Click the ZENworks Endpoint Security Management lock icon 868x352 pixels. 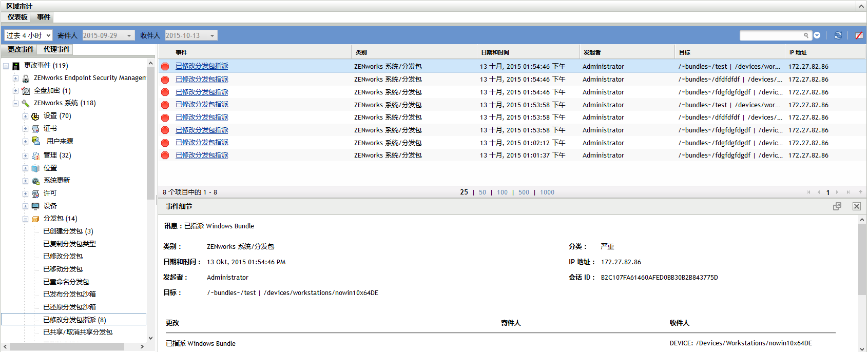pyautogui.click(x=26, y=79)
